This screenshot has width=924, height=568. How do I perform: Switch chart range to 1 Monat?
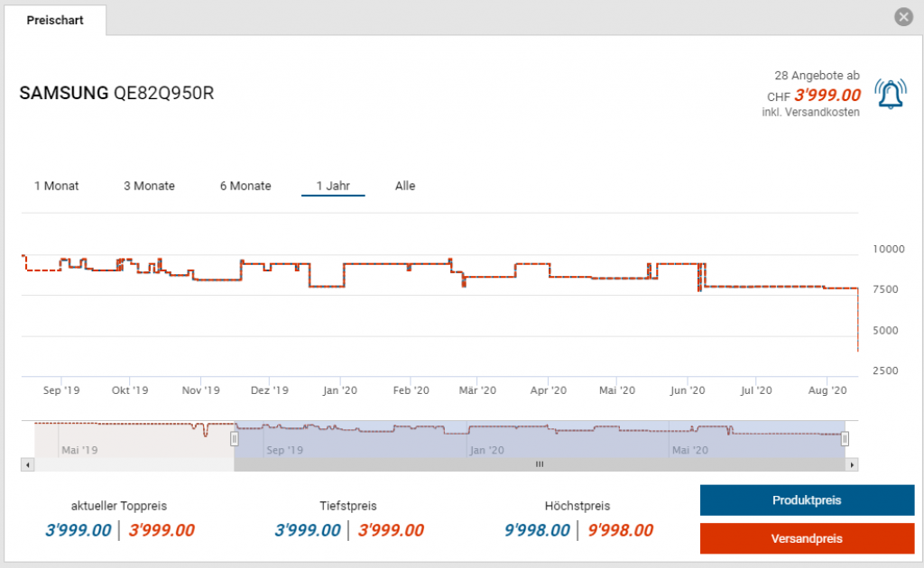click(57, 186)
